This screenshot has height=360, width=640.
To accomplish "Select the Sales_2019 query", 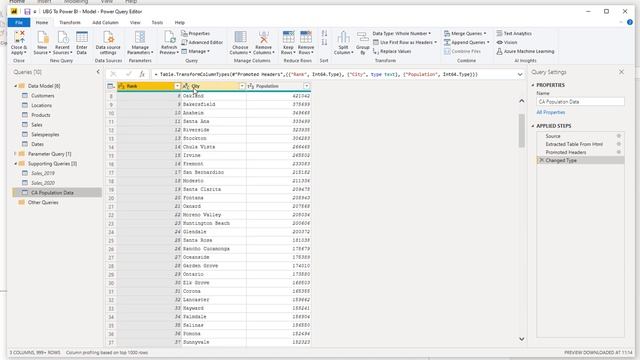I will click(x=43, y=173).
